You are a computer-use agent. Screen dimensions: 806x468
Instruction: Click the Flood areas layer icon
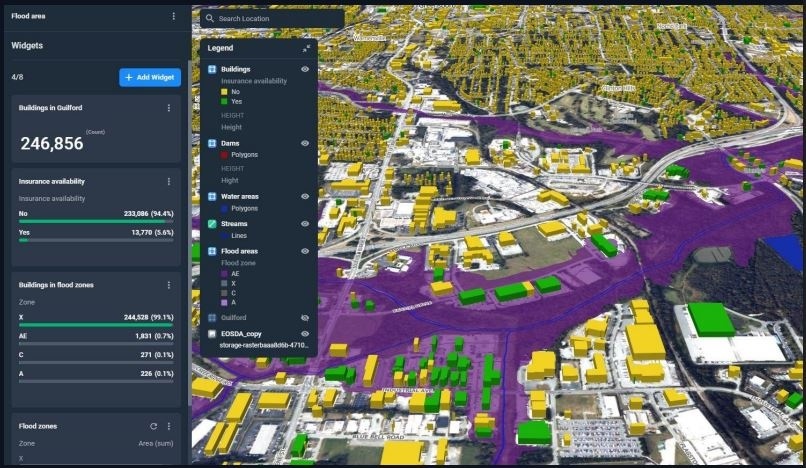click(x=212, y=251)
